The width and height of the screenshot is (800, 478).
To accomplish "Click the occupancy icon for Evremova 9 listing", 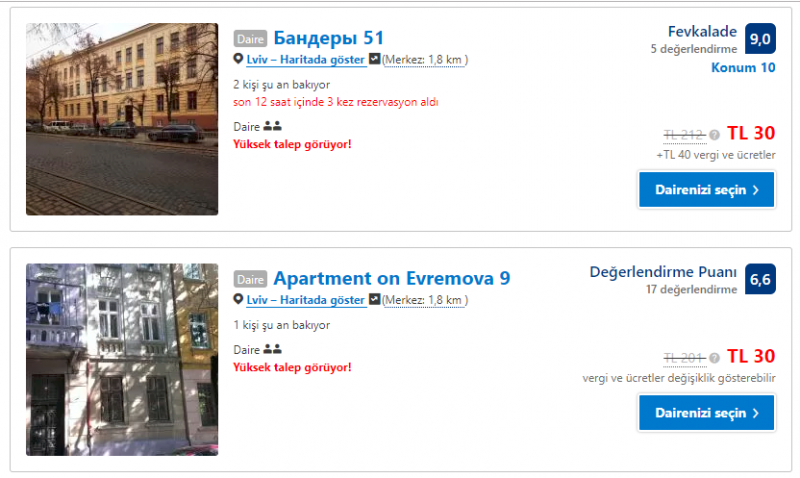I will (272, 349).
